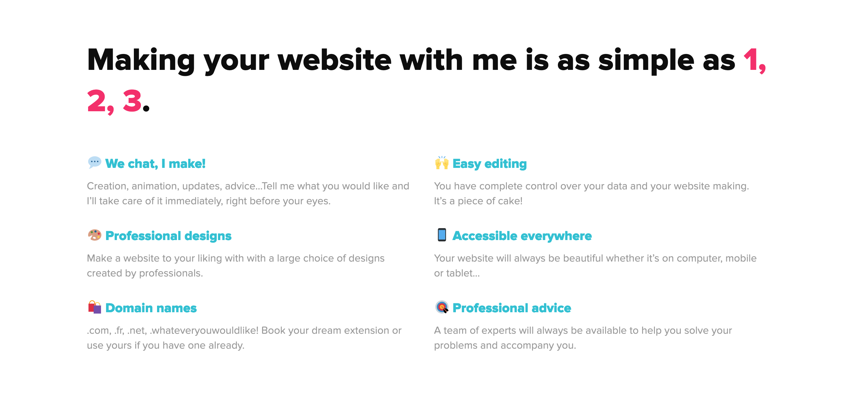Image resolution: width=868 pixels, height=398 pixels.
Task: Click the speech bubble chat emoji icon
Action: click(x=94, y=163)
